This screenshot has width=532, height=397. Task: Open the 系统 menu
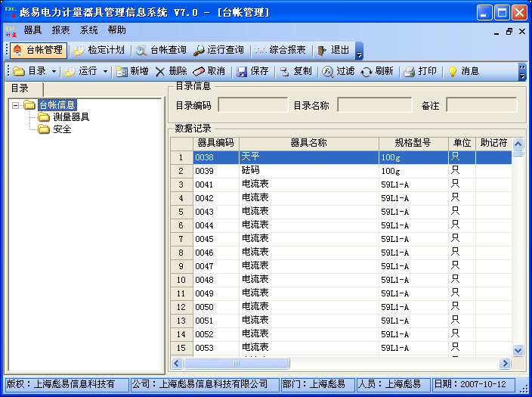pyautogui.click(x=89, y=30)
